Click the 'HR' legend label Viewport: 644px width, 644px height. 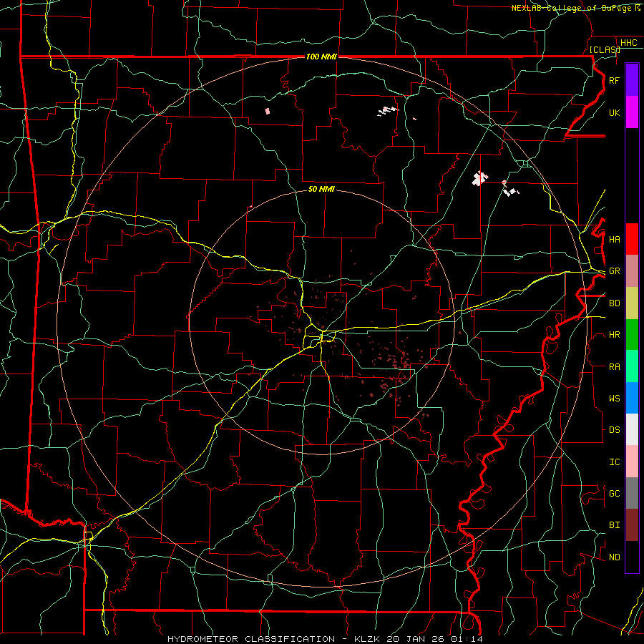[x=614, y=335]
